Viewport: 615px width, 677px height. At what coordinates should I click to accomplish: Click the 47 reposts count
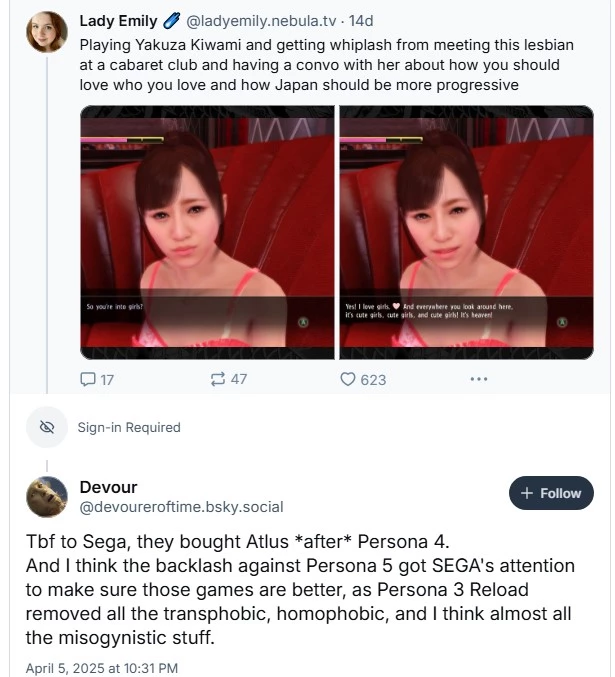point(239,379)
